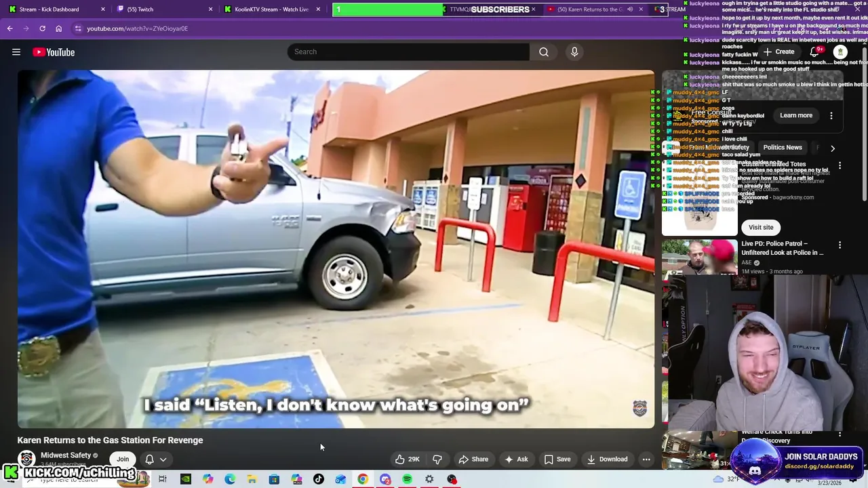Screen dimensions: 868x488
Task: Mute the Karen Returns tab audio
Action: (629, 9)
